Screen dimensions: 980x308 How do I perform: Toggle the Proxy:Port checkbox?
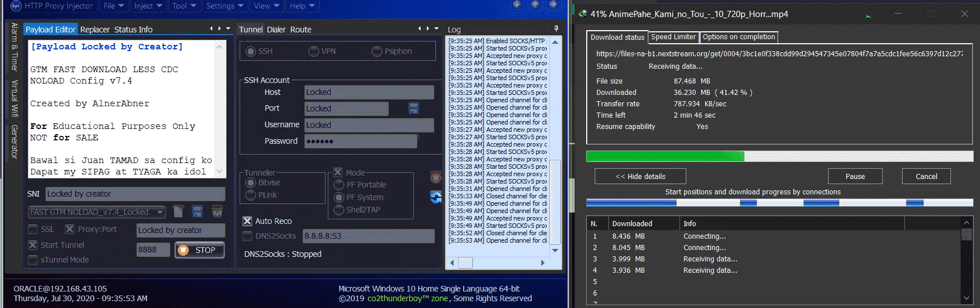coord(69,229)
